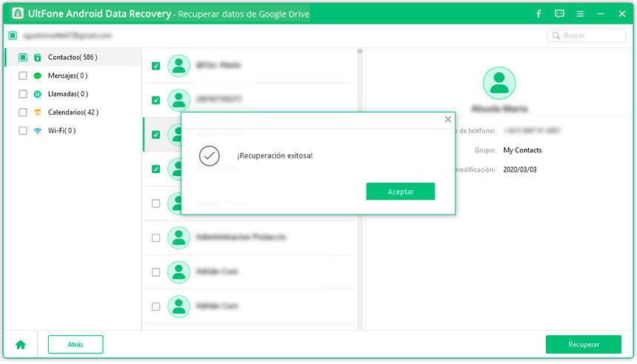The image size is (637, 364).
Task: Click the Recuperar button
Action: pos(584,345)
